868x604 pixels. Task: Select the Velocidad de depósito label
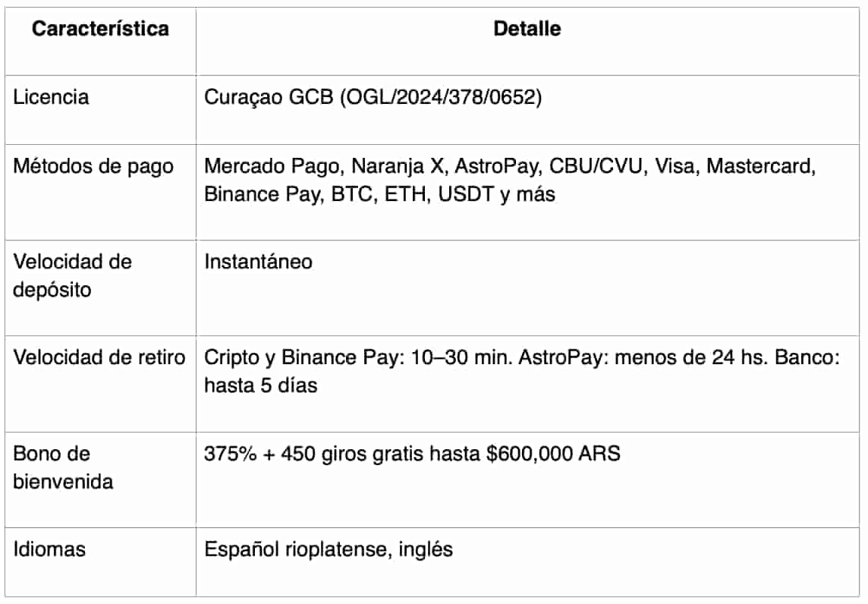tap(72, 275)
